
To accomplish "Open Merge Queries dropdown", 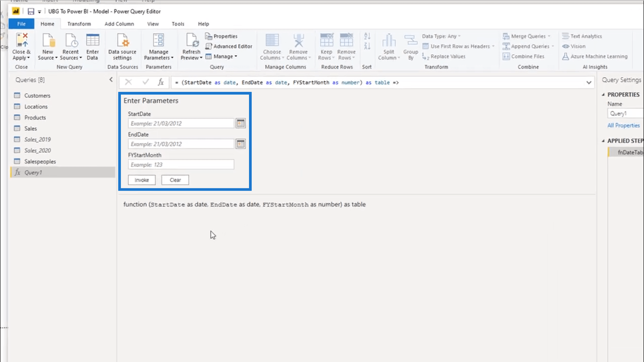I will tap(526, 36).
